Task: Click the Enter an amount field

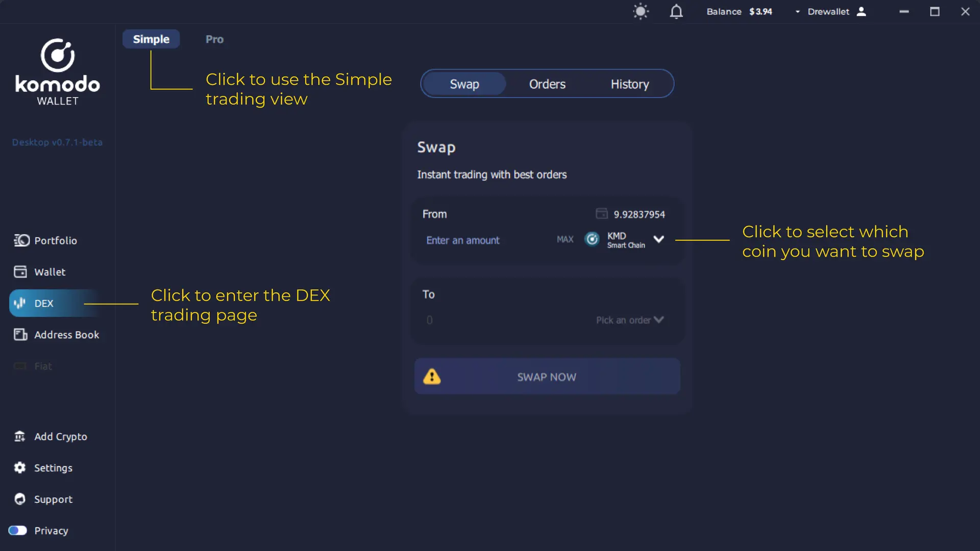Action: pos(463,240)
